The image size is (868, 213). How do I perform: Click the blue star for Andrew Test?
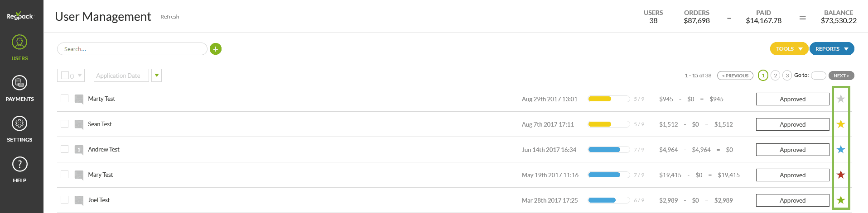coord(840,150)
